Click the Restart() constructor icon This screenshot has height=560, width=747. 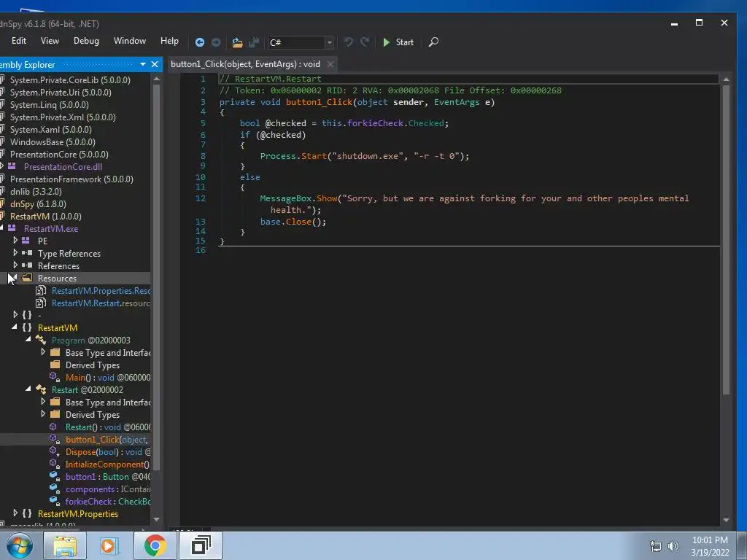point(53,427)
